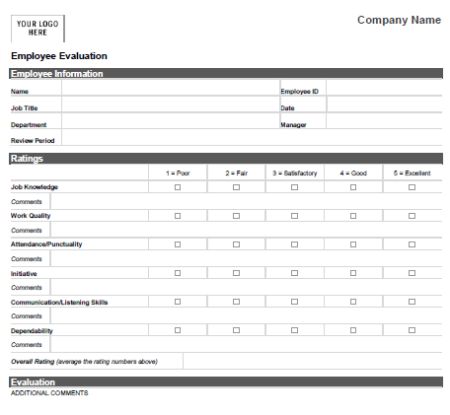Click the 2 = Fair column heading

pos(236,173)
